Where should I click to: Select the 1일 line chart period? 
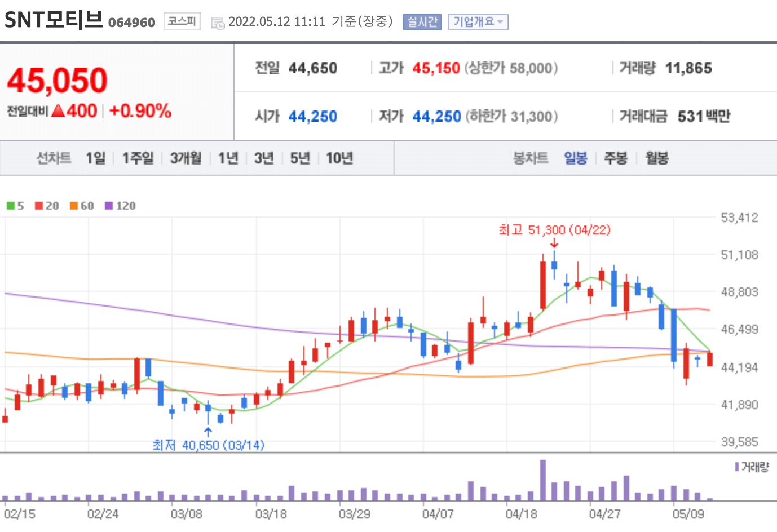95,158
